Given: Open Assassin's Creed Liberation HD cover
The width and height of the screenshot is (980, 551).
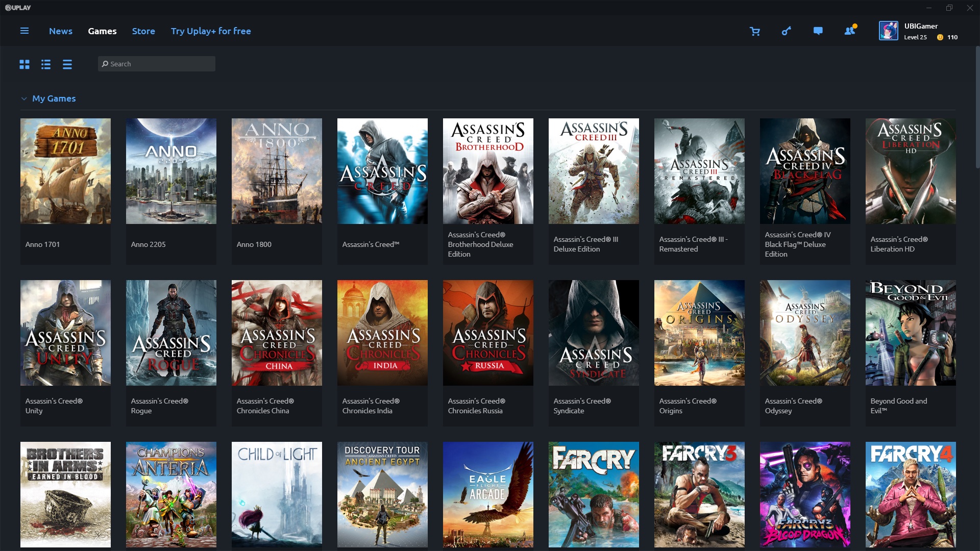Looking at the screenshot, I should (x=911, y=171).
